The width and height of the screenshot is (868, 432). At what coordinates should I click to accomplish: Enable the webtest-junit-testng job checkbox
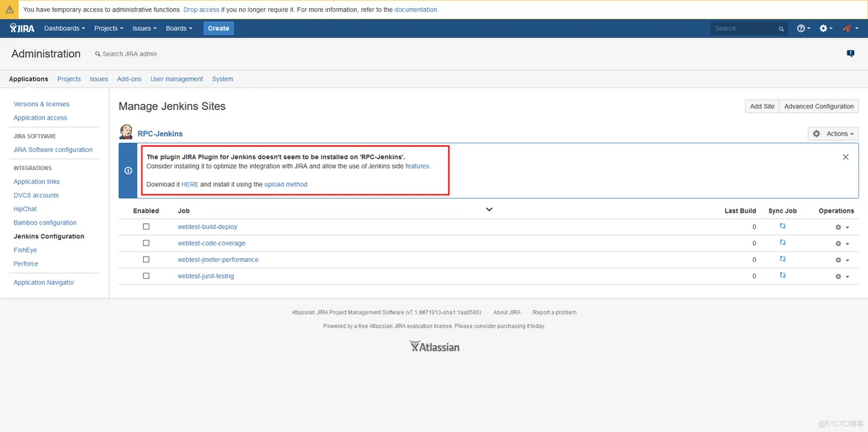point(146,276)
